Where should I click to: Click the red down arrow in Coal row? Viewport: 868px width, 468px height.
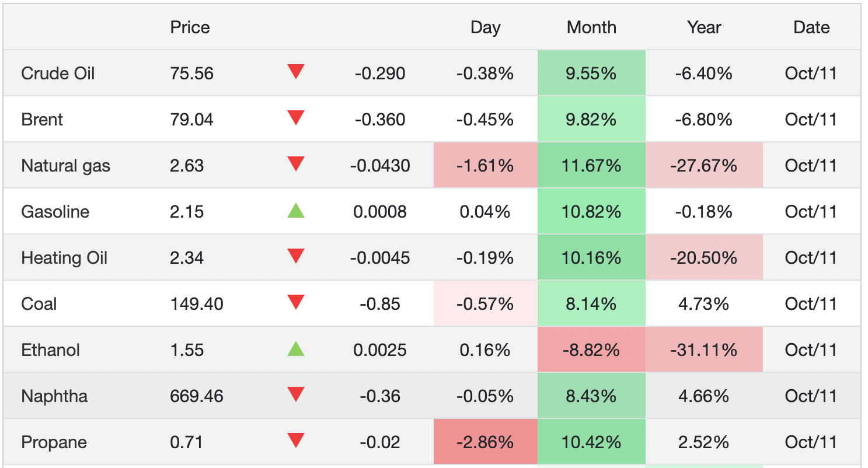[x=296, y=303]
